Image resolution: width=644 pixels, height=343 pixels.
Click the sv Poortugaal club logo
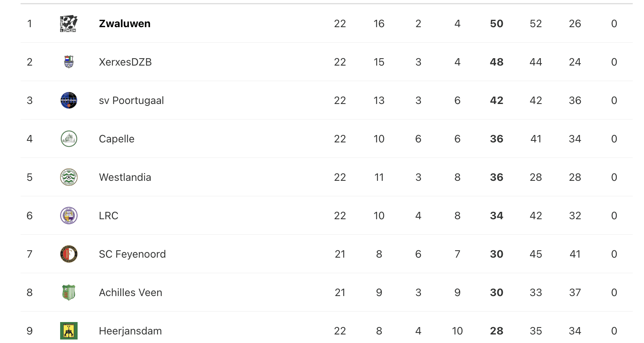(x=69, y=100)
